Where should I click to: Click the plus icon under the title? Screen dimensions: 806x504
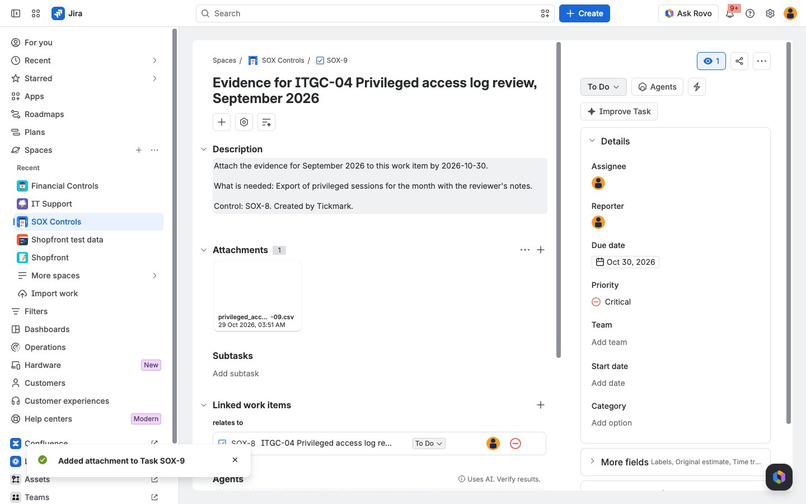(222, 122)
